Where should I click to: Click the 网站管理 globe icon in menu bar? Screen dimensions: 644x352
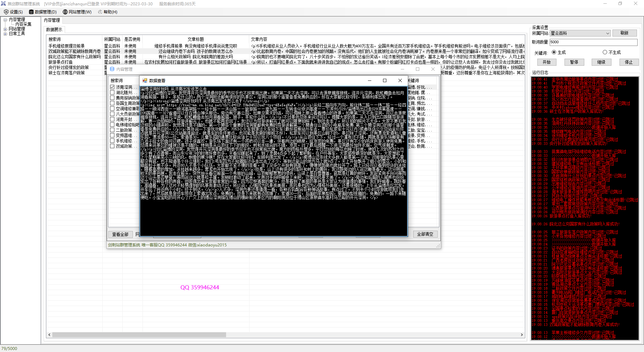coord(65,12)
